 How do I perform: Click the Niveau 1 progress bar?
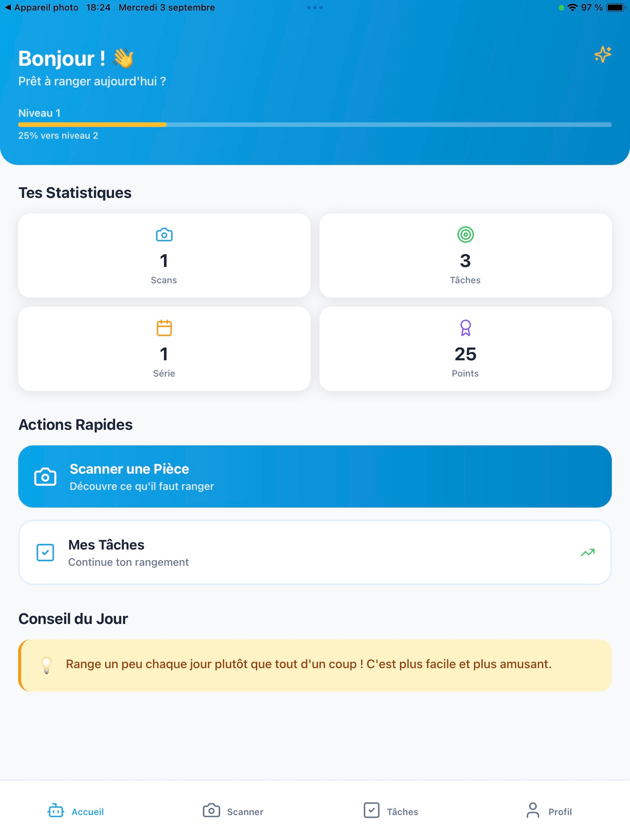[x=315, y=125]
